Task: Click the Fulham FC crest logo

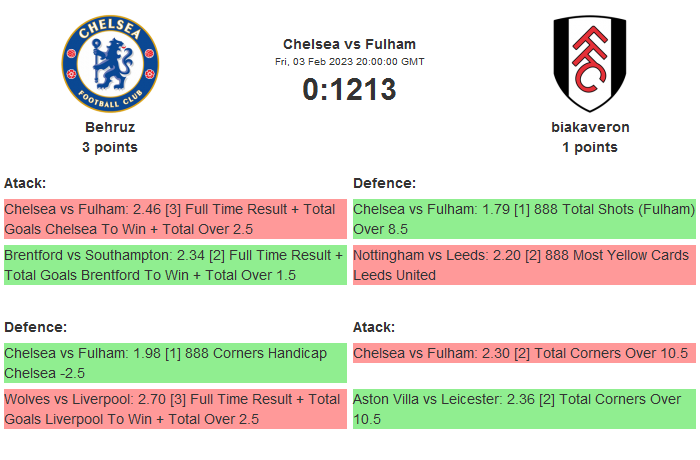Action: 589,64
